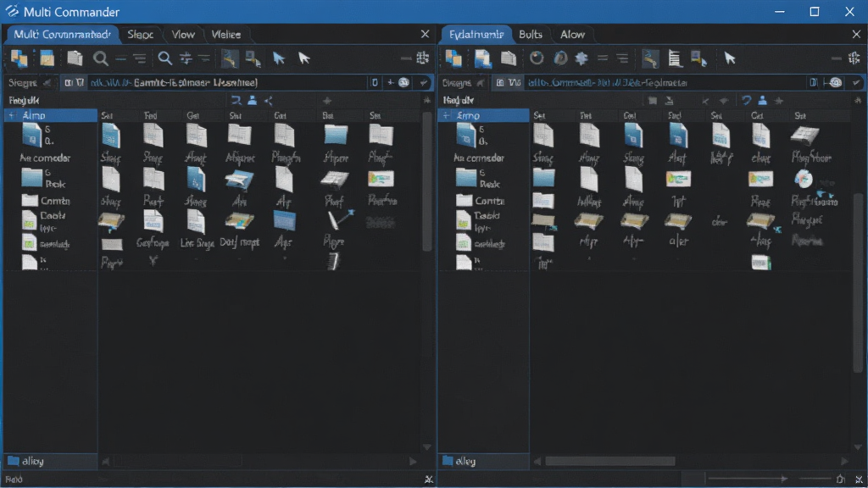Screen dimensions: 868x488
Task: Click the blue swirl icon in right pane toolbar
Action: click(560, 58)
